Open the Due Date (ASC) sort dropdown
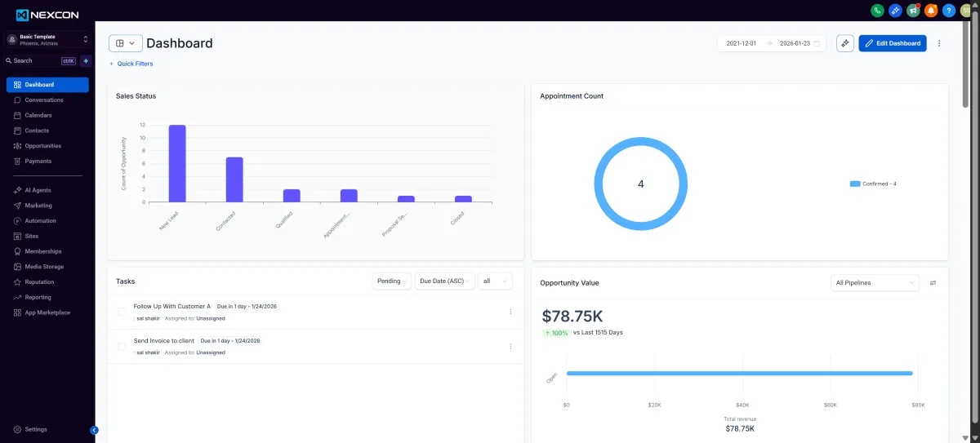 445,281
